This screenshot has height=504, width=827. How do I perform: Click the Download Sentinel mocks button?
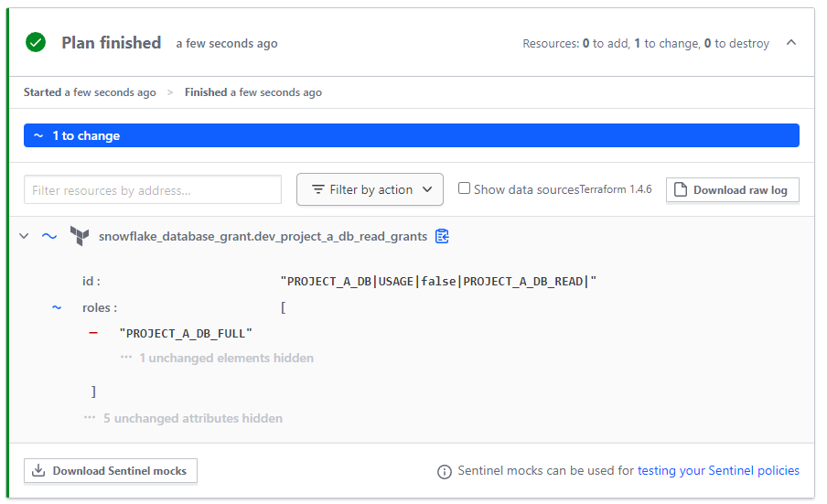[x=110, y=471]
